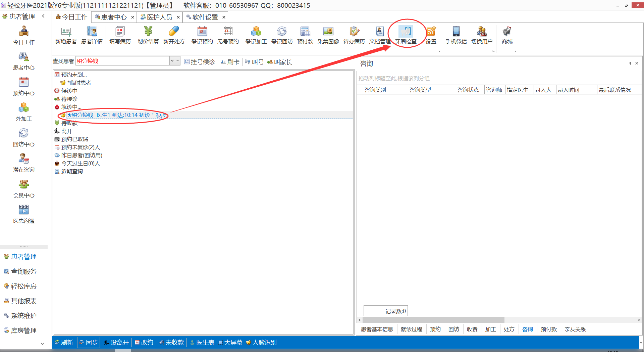
Task: Click the 预付款 prepayment icon
Action: point(305,35)
